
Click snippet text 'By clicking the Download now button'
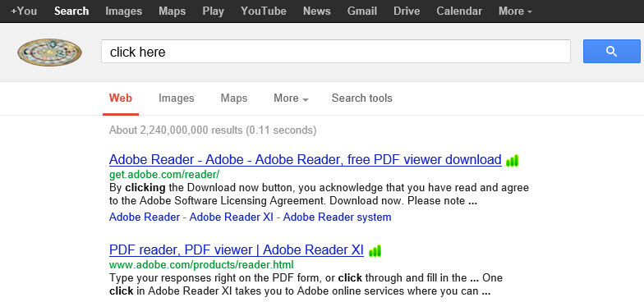coord(202,188)
